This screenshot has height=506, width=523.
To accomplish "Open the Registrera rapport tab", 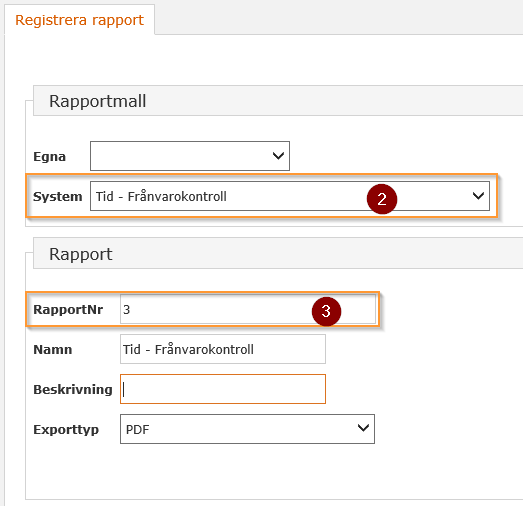I will [x=79, y=20].
